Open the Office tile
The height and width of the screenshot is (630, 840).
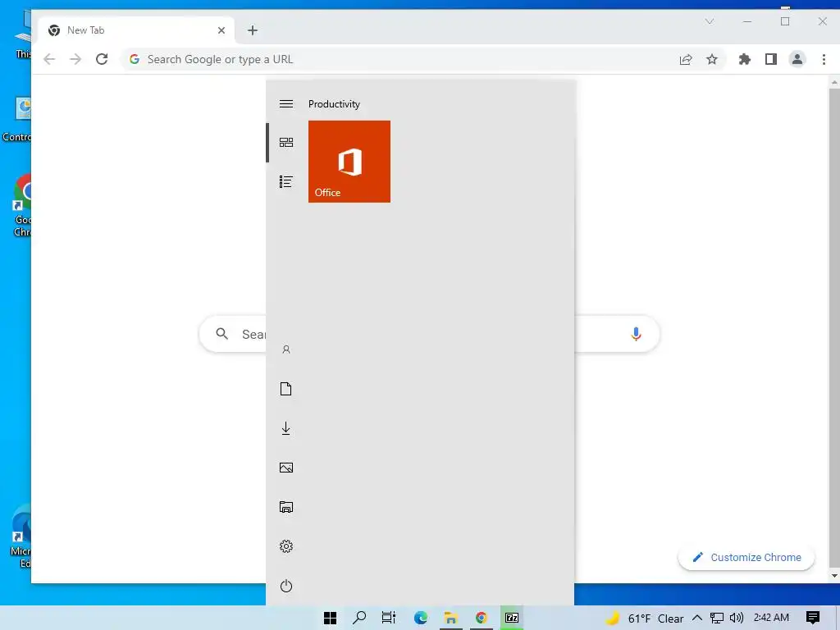[349, 162]
